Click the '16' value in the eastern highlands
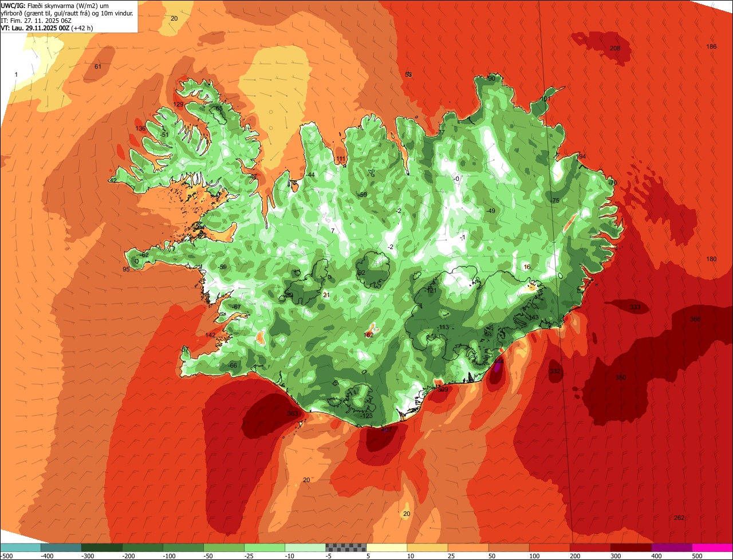733x560 pixels. pyautogui.click(x=527, y=267)
